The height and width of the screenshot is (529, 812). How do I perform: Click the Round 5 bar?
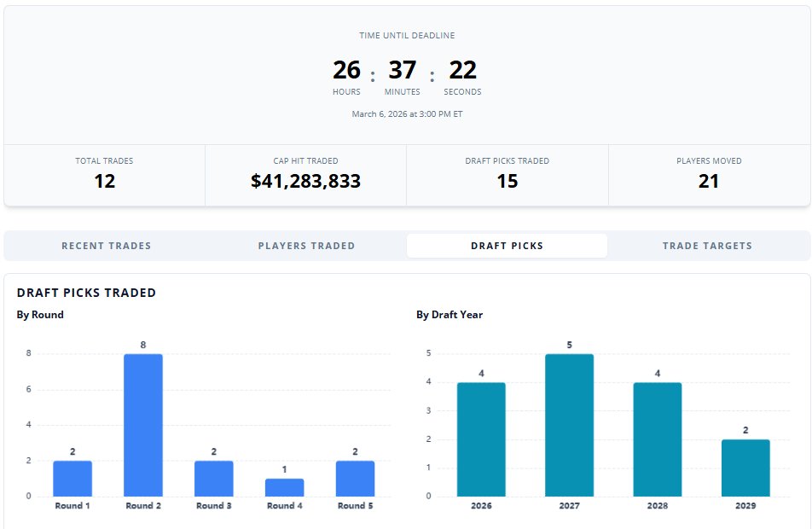[355, 479]
